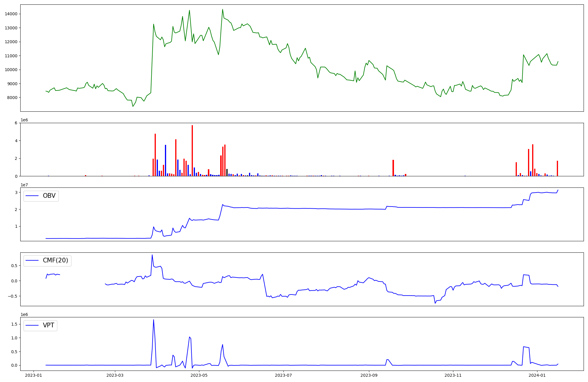This screenshot has width=588, height=382.
Task: Click the blue line swatch in OBV legend
Action: pyautogui.click(x=32, y=196)
